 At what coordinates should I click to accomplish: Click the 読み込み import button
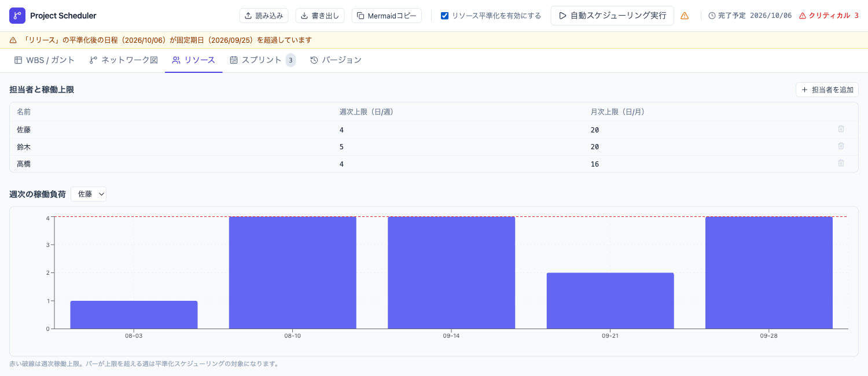[264, 16]
